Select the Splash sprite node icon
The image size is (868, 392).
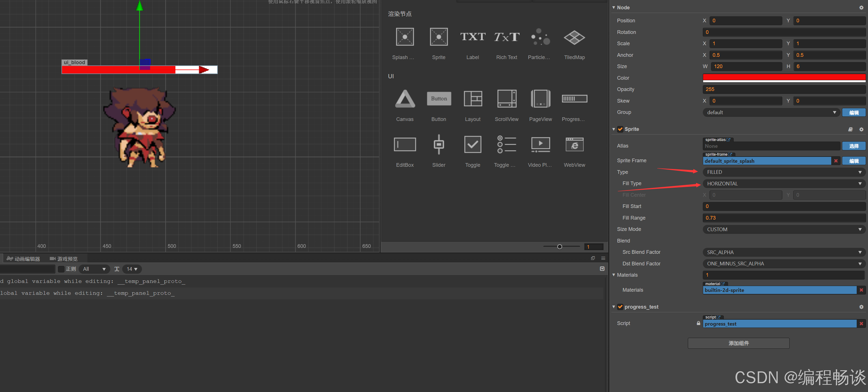(404, 37)
